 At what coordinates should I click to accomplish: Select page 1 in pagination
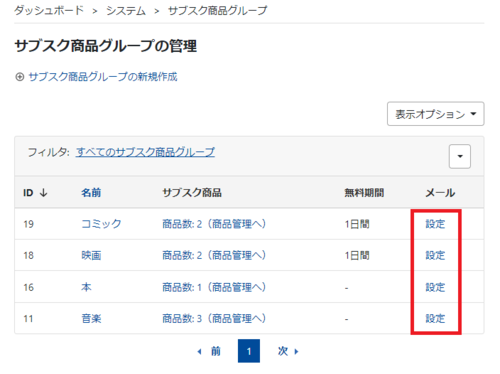249,351
